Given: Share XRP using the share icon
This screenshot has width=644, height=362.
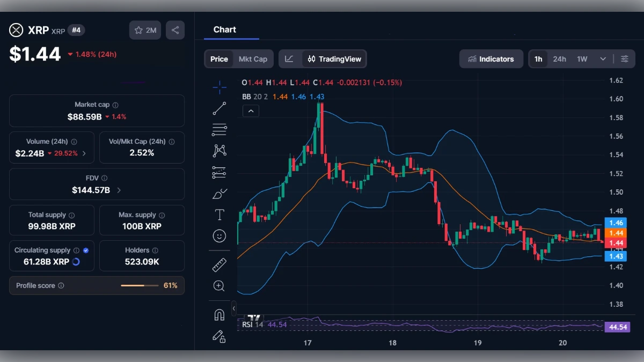Looking at the screenshot, I should pyautogui.click(x=175, y=30).
